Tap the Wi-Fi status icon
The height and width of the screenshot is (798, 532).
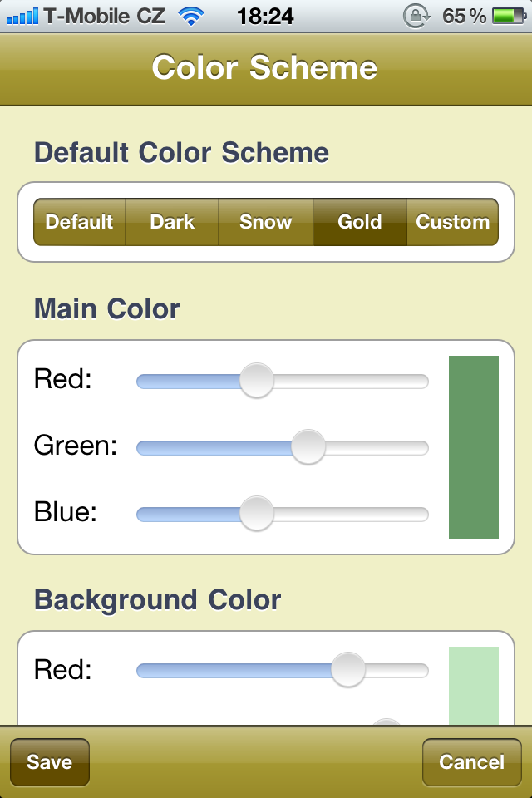tap(192, 16)
